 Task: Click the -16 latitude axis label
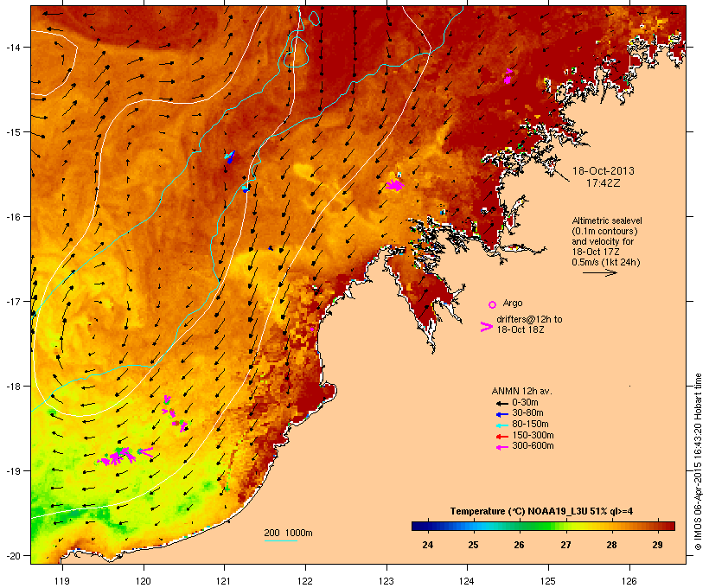click(13, 217)
